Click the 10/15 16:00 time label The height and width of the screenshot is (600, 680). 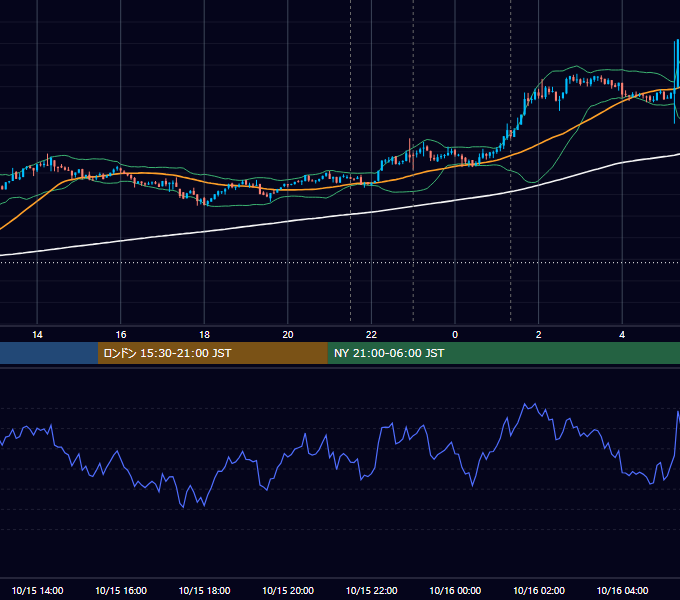click(x=121, y=590)
